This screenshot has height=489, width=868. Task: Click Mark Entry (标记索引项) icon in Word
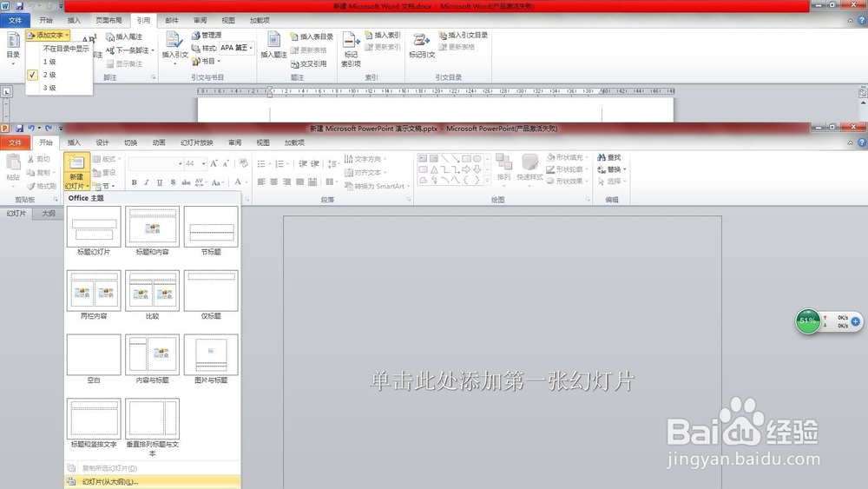click(x=351, y=50)
